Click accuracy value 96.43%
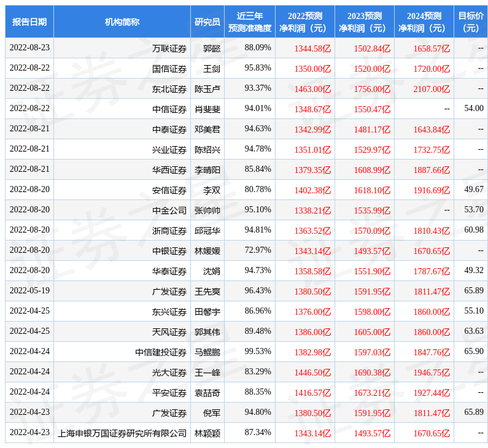Viewport: 488px width, 448px height. pyautogui.click(x=258, y=290)
